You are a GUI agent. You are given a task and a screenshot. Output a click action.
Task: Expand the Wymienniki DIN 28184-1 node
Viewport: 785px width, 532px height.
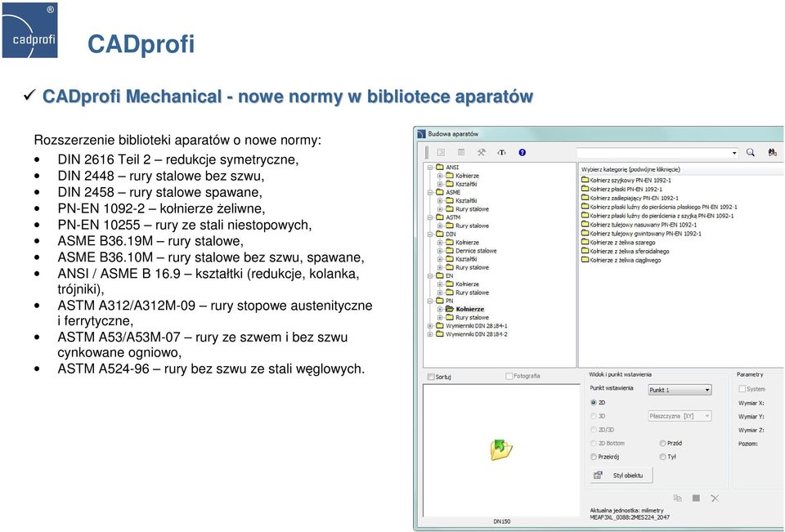coord(430,326)
